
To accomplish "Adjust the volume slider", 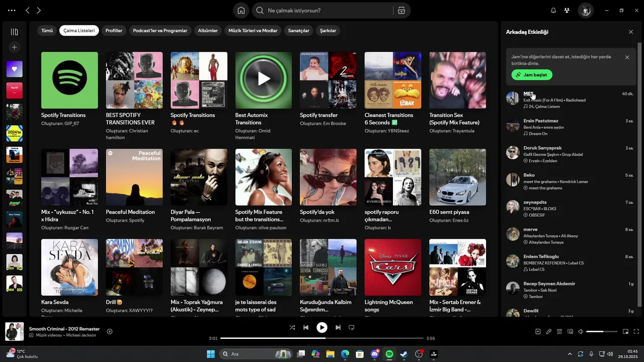I will coord(602,332).
